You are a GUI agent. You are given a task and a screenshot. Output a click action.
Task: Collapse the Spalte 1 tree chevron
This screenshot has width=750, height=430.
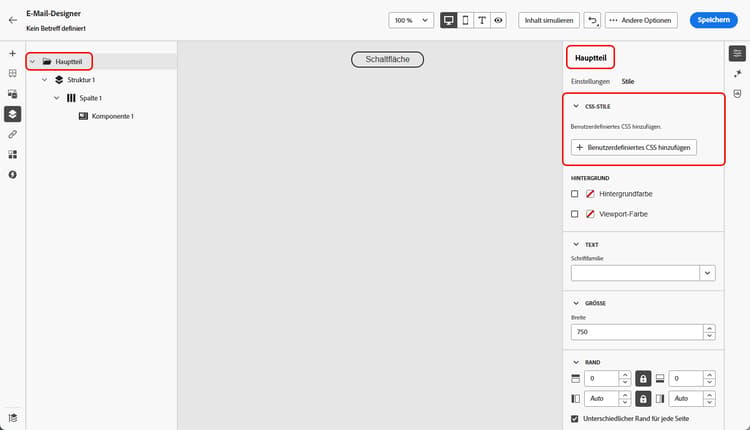coord(56,98)
